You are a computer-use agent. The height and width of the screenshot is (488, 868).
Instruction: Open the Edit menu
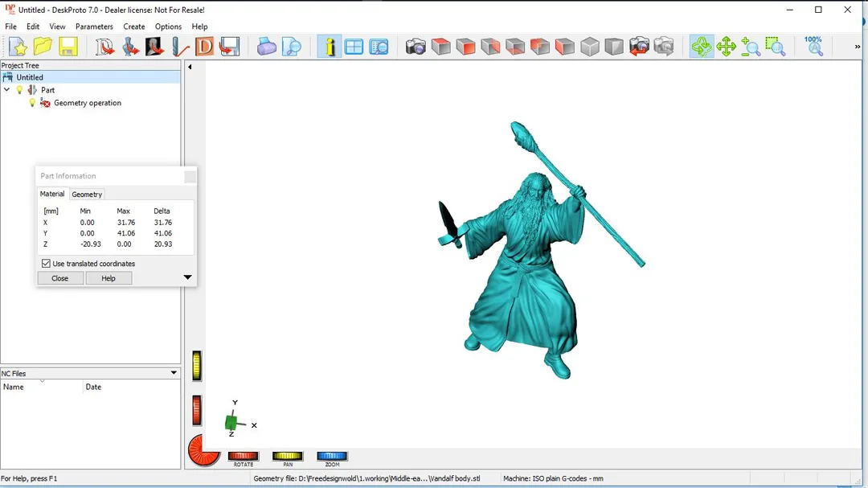click(33, 27)
